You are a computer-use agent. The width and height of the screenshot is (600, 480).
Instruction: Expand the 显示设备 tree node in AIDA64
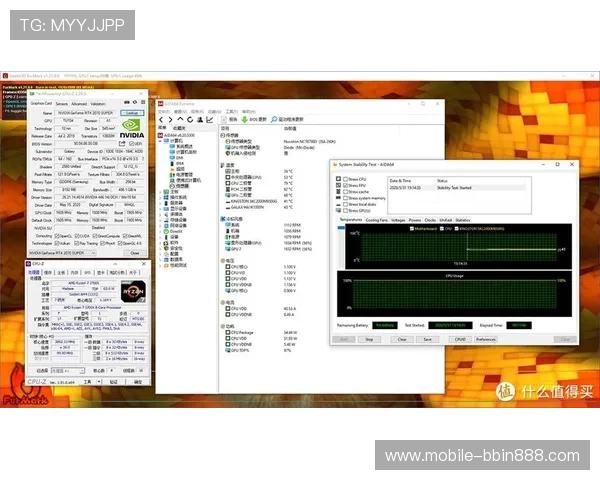tap(160, 209)
